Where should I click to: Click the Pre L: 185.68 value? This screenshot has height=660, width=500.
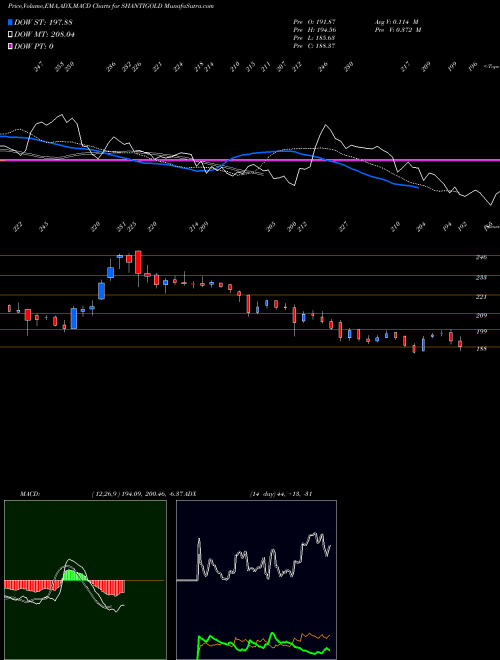pos(314,38)
